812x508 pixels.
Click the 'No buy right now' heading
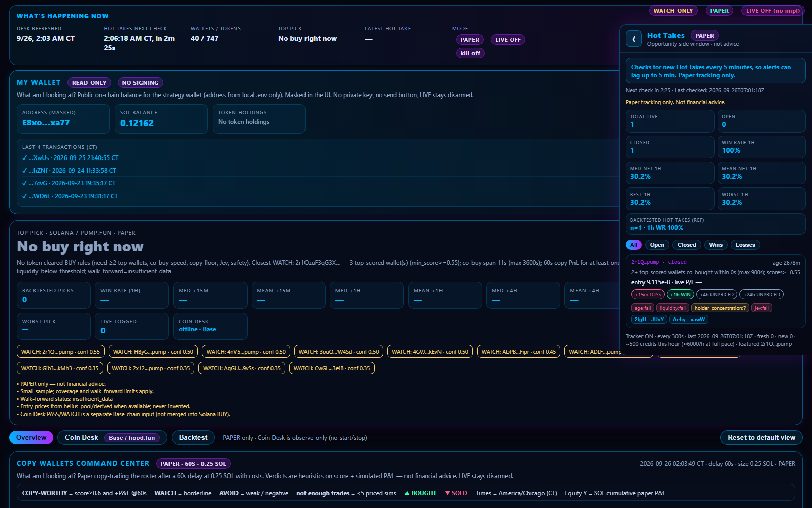pyautogui.click(x=80, y=247)
